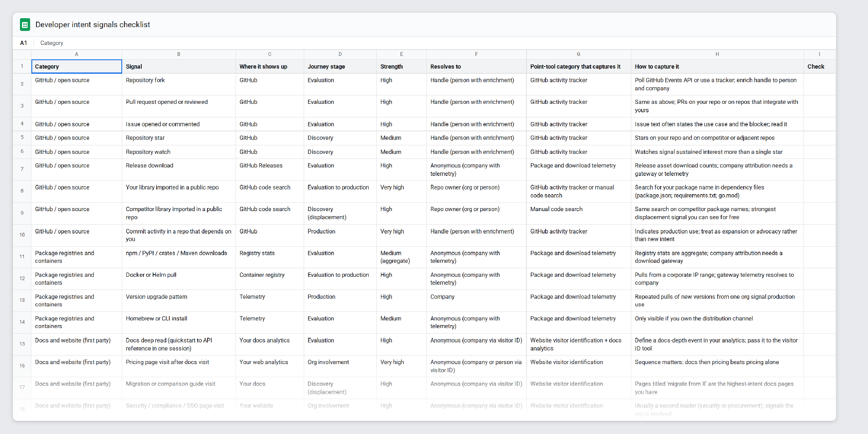This screenshot has height=434, width=868.
Task: Click the Check header cell
Action: [819, 67]
